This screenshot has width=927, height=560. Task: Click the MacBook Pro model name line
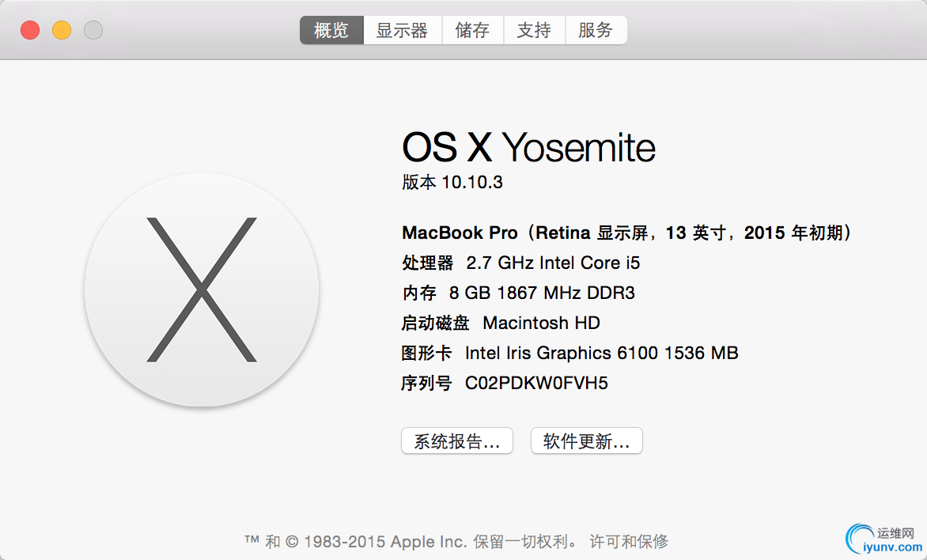click(x=627, y=233)
